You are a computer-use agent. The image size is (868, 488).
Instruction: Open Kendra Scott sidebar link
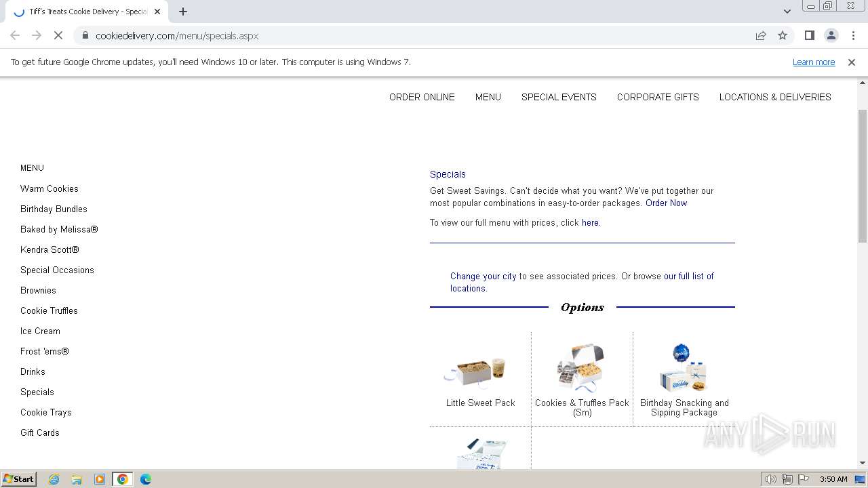pyautogui.click(x=50, y=249)
